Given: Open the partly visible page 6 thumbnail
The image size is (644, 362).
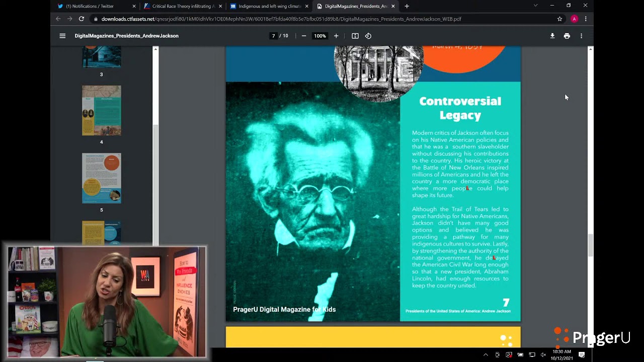Looking at the screenshot, I should (102, 233).
